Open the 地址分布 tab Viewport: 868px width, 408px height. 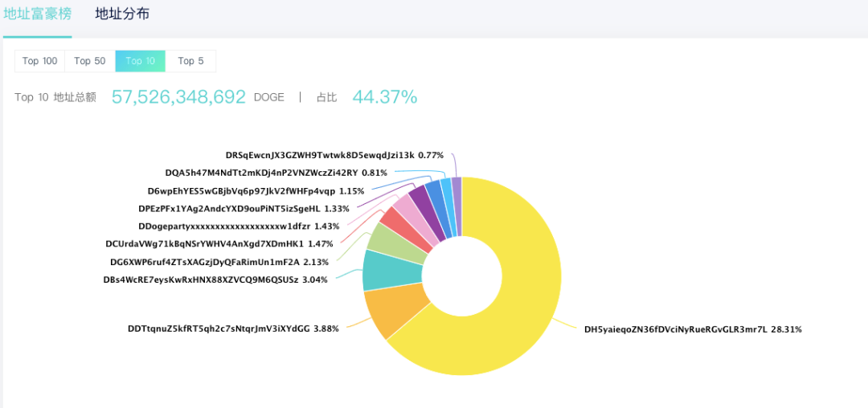pos(122,14)
